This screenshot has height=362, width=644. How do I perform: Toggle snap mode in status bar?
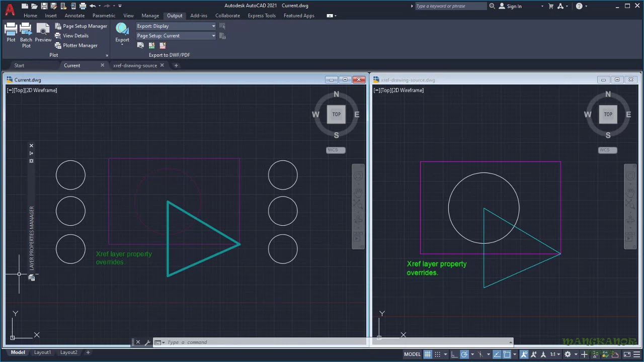[438, 354]
